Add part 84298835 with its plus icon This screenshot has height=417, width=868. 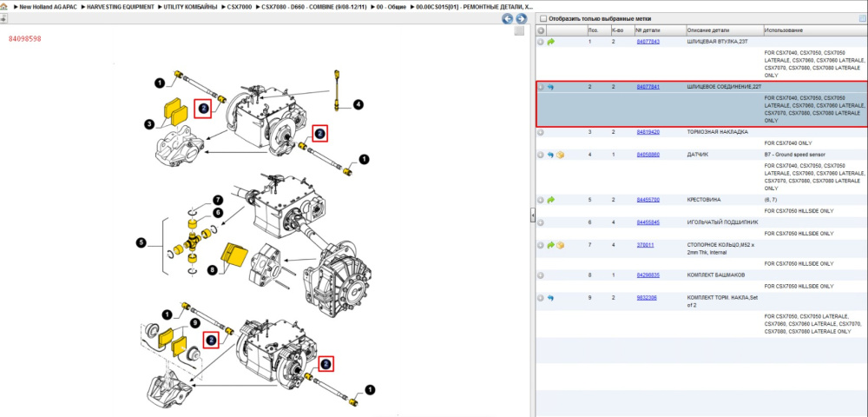coord(541,275)
